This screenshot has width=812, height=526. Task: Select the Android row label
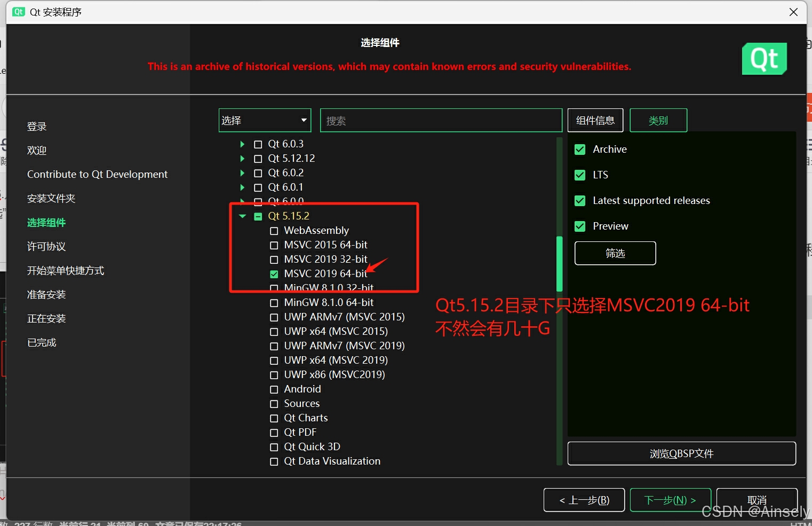pyautogui.click(x=302, y=389)
